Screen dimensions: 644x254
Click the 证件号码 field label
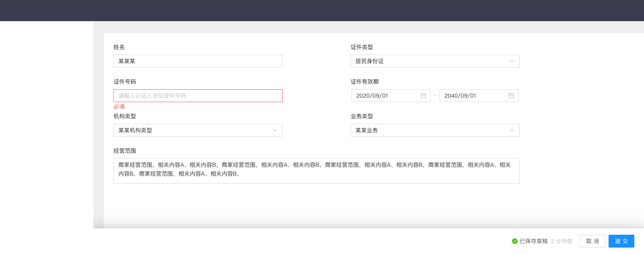click(125, 82)
